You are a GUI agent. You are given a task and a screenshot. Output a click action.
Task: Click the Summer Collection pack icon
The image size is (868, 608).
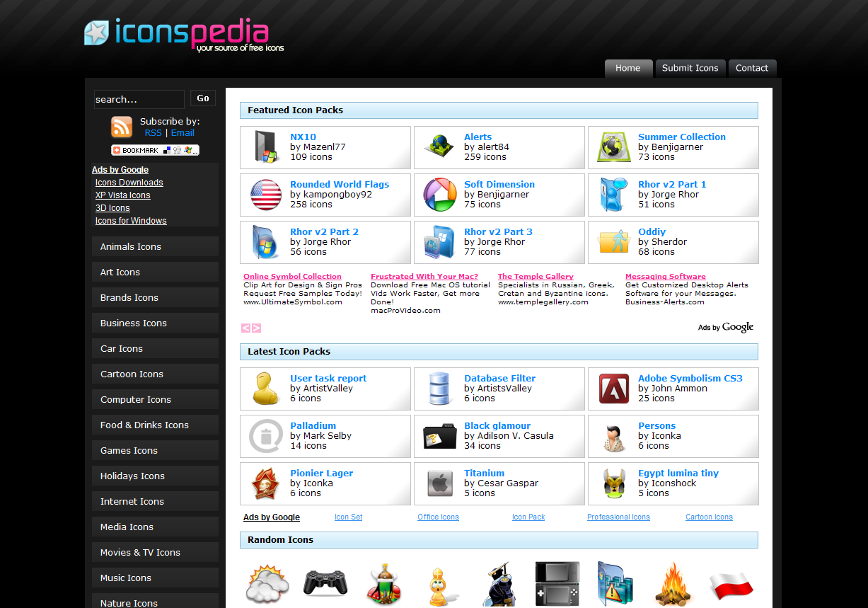click(x=614, y=147)
